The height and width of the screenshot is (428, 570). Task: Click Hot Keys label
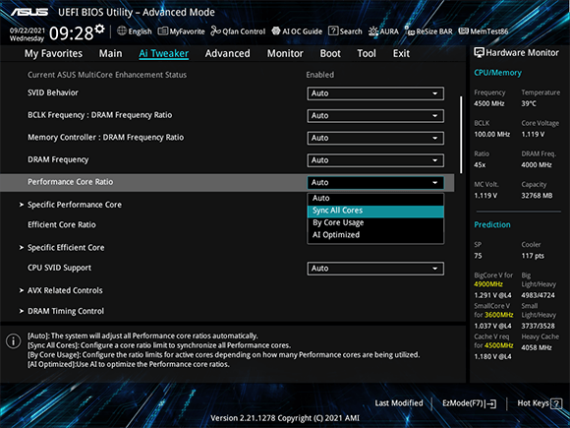tap(533, 403)
